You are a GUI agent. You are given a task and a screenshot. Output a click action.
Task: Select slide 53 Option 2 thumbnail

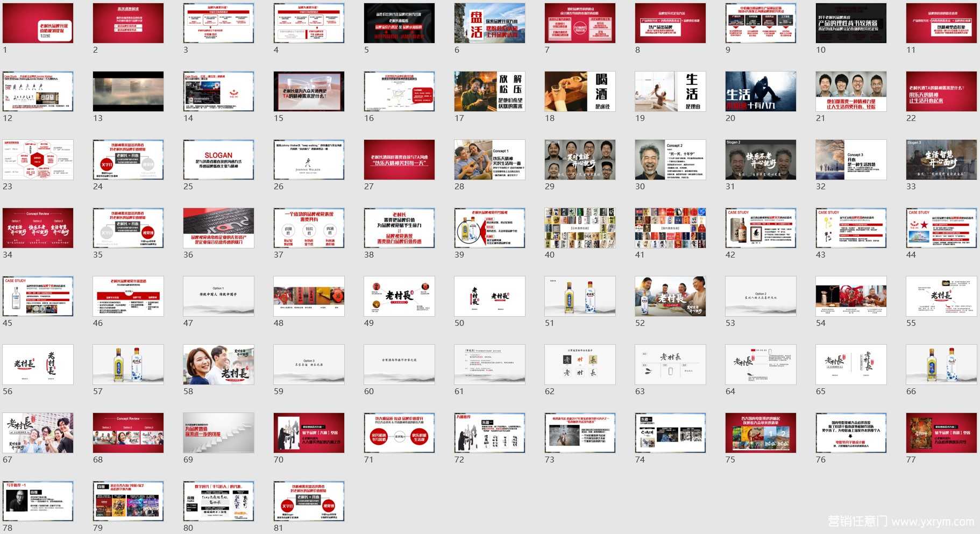click(761, 296)
